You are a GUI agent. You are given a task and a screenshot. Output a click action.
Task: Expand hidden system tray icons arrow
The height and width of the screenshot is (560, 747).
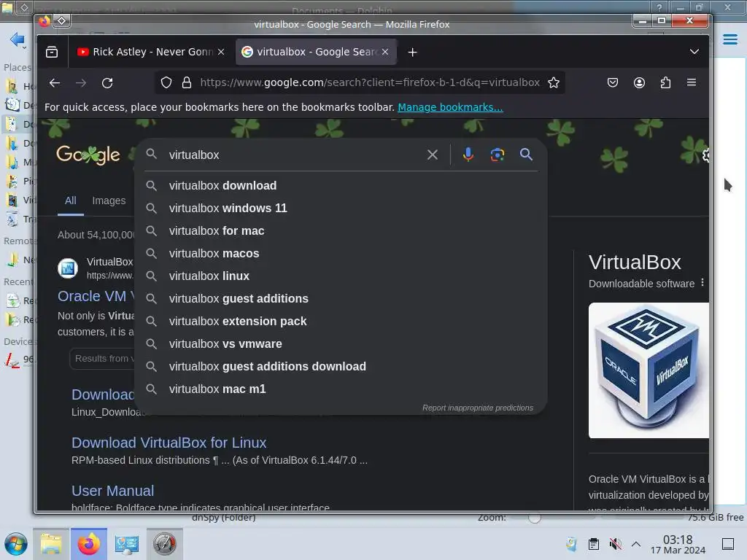point(636,544)
